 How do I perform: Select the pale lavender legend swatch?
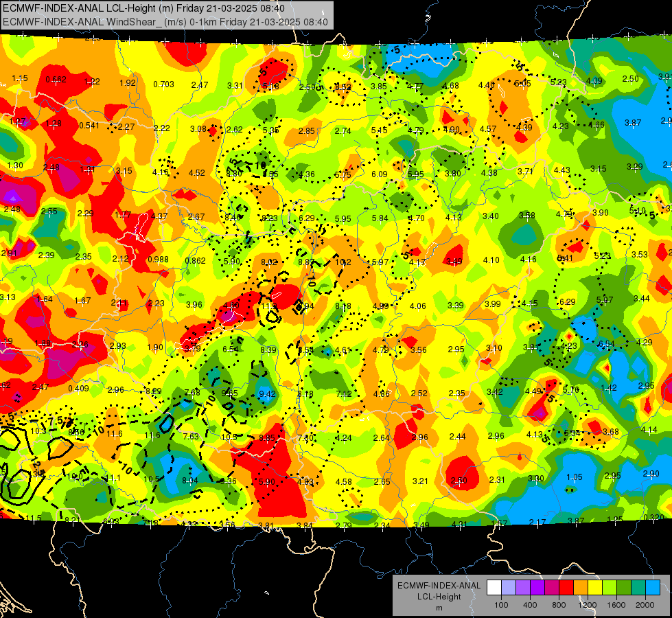509,588
